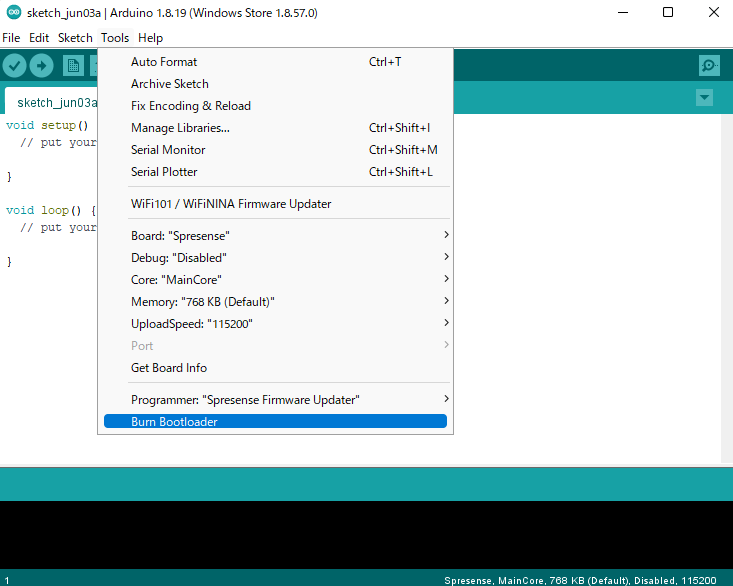Viewport: 733px width, 586px height.
Task: Maximize the Arduino window
Action: pyautogui.click(x=668, y=13)
